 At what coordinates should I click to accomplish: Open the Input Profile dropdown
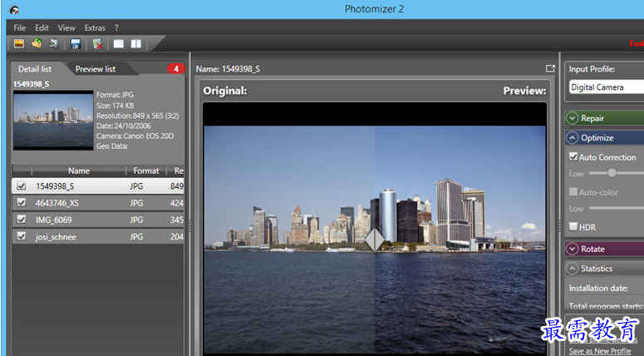click(607, 87)
